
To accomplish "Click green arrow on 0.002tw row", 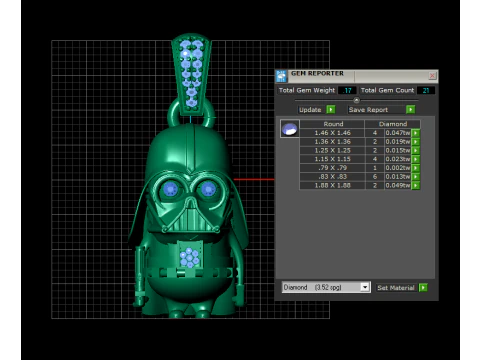I will [416, 168].
